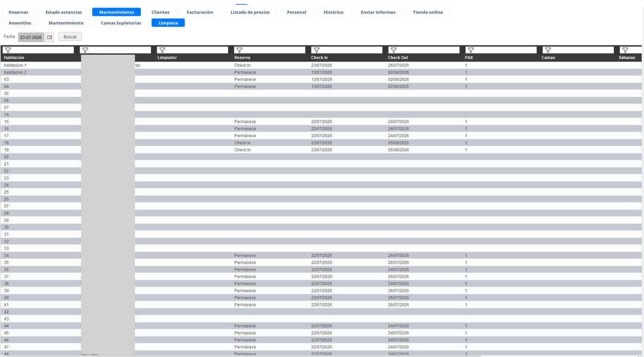Screen dimensions: 644x357
Task: Click the Habitación column filter icon
Action: [x=7, y=50]
